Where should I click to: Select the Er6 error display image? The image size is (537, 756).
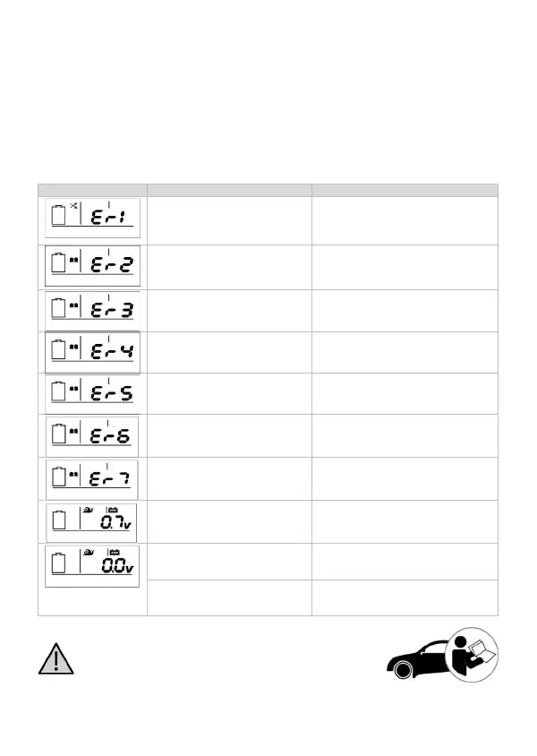pos(93,434)
